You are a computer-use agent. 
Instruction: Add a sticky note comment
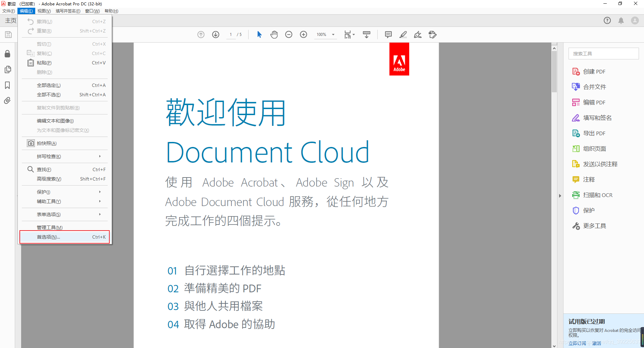pyautogui.click(x=388, y=35)
